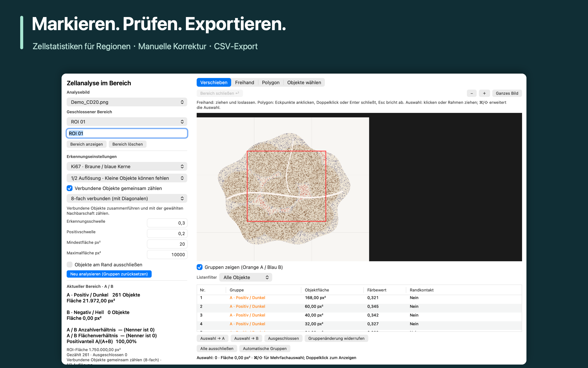The image size is (588, 368).
Task: Click the 'Auswahl → A' button
Action: pos(212,338)
